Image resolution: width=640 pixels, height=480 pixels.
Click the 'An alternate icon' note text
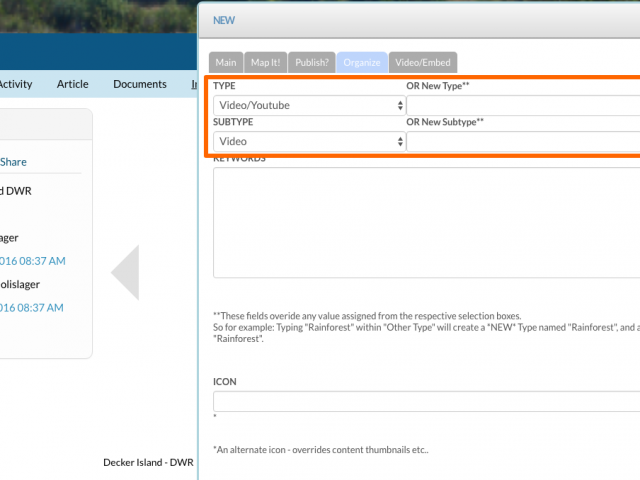tap(321, 450)
